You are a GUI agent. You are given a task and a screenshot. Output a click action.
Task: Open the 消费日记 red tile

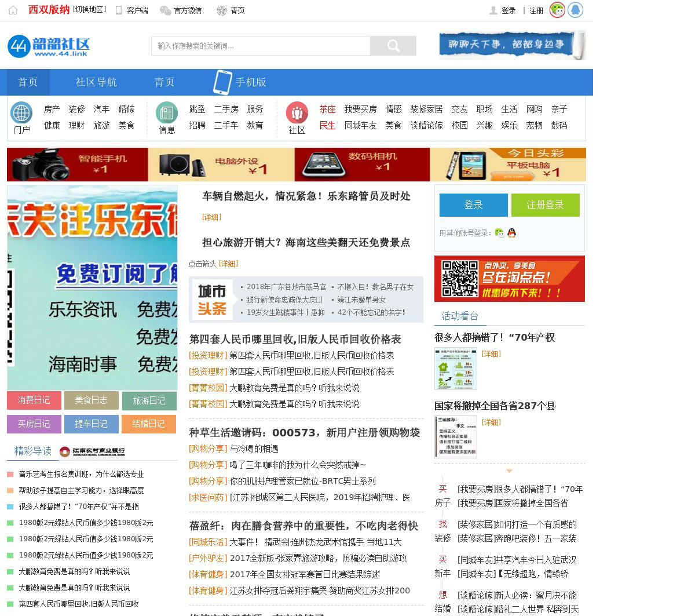[34, 400]
